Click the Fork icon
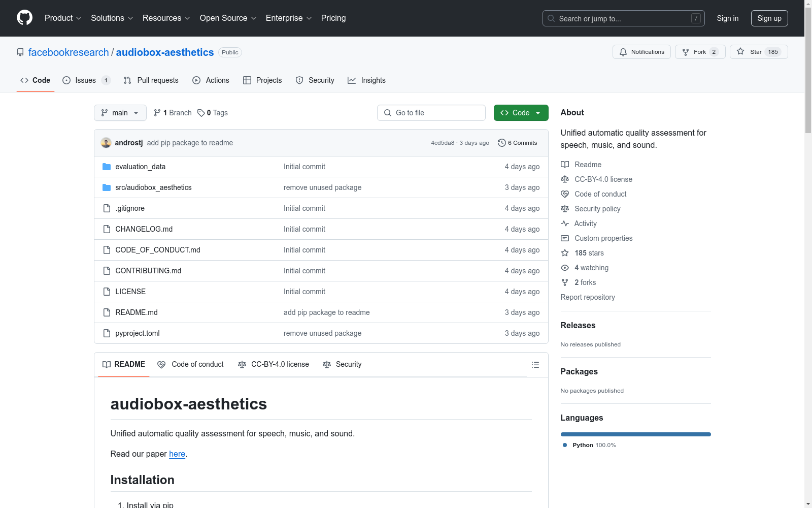812x508 pixels. [686, 52]
